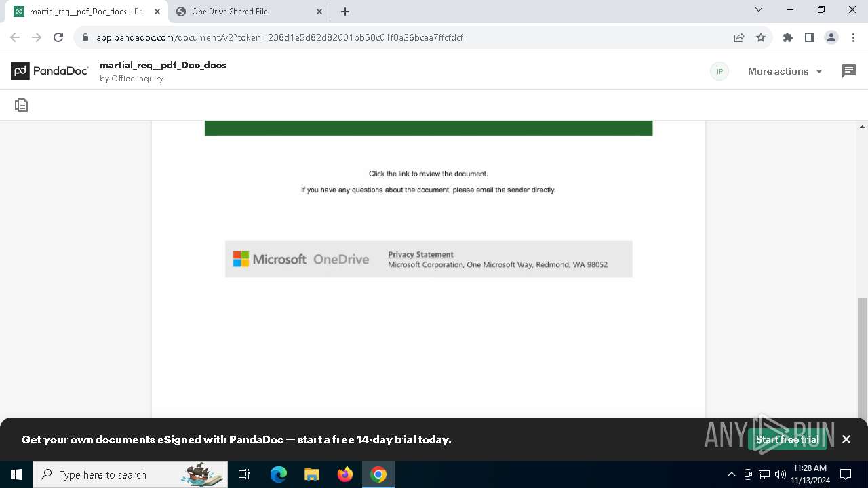Open the document pages panel icon
868x488 pixels.
click(22, 105)
